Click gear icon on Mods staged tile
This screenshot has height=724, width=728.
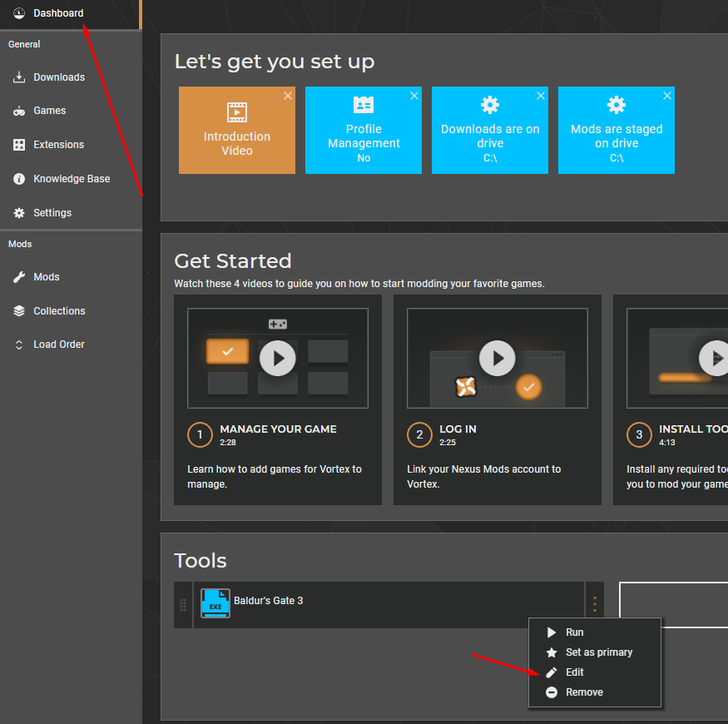[617, 105]
